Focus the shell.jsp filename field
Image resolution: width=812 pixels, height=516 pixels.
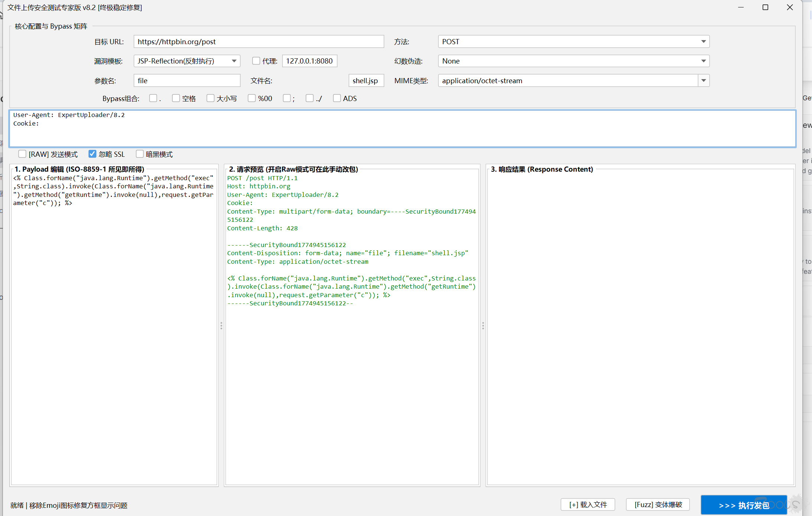coord(365,81)
